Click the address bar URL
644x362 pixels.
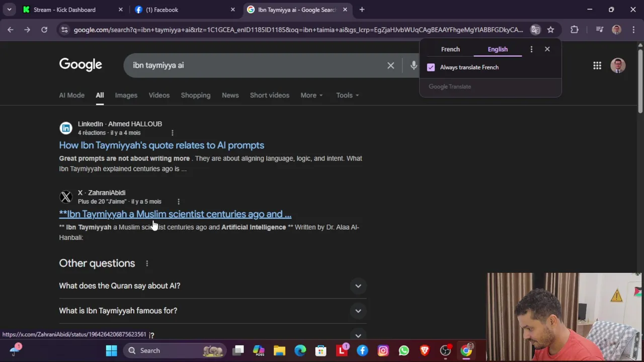(298, 30)
